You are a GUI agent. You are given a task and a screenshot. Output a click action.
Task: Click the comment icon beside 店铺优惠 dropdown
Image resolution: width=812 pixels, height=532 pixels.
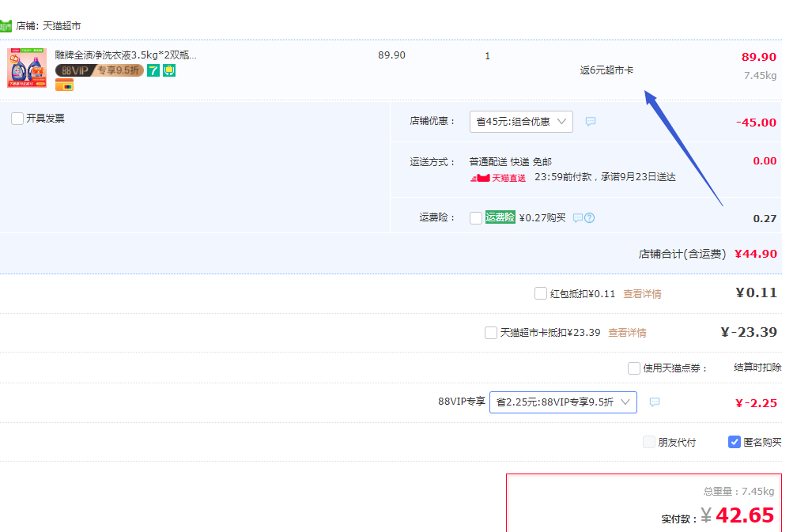click(591, 122)
